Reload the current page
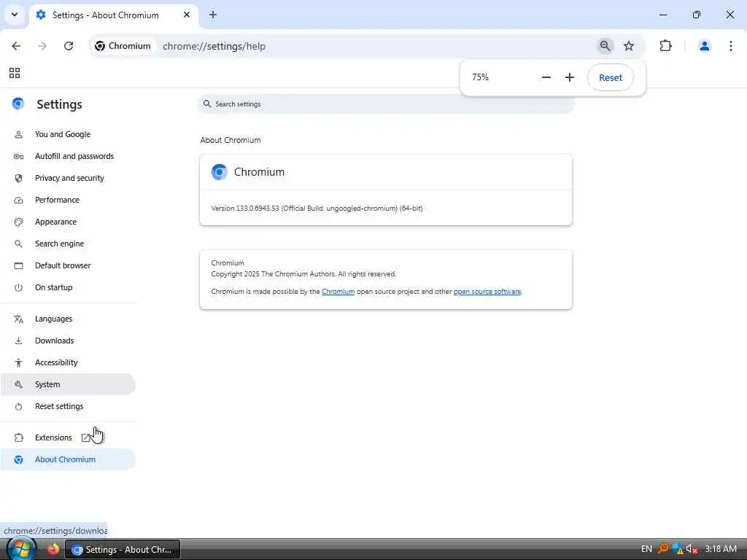The height and width of the screenshot is (560, 747). click(x=69, y=46)
